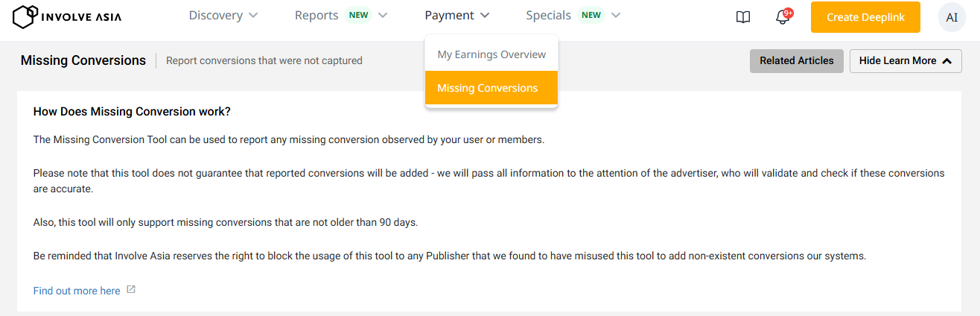Collapse section using Hide Learn More chevron
This screenshot has width=980, height=316.
[x=946, y=61]
